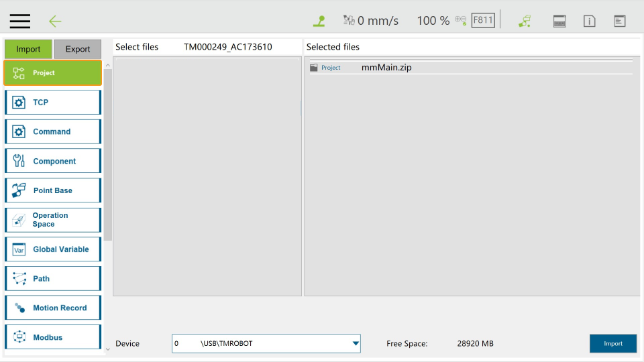Image resolution: width=644 pixels, height=362 pixels.
Task: Click the robot speed icon beside 0 mm/s
Action: point(349,20)
